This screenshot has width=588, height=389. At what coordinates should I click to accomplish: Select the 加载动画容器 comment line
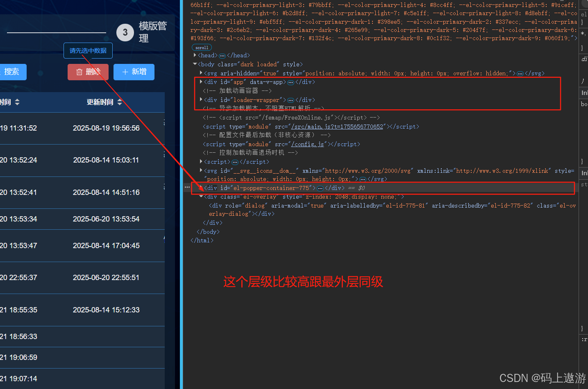[237, 91]
